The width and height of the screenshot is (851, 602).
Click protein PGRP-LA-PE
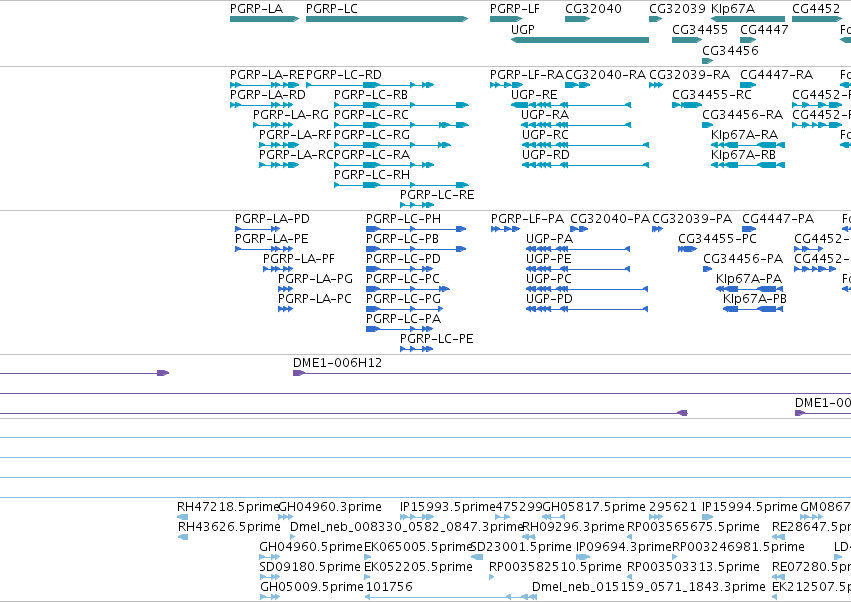point(264,249)
